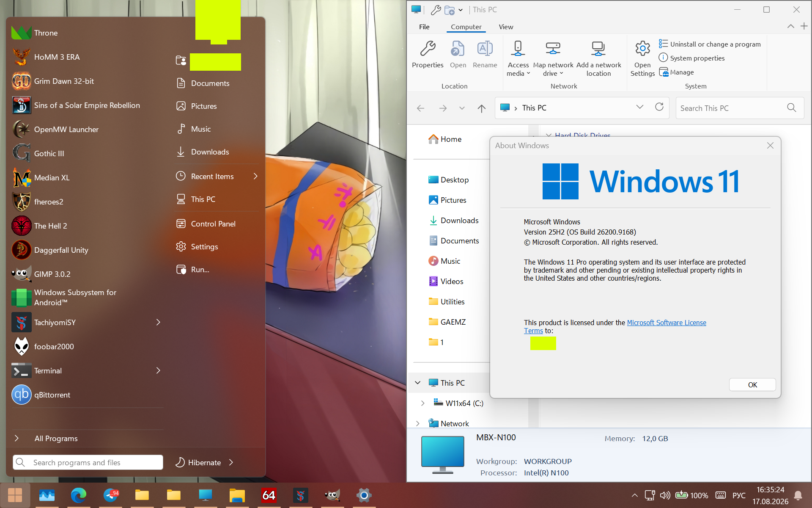Click the Properties icon in the ribbon

point(428,55)
